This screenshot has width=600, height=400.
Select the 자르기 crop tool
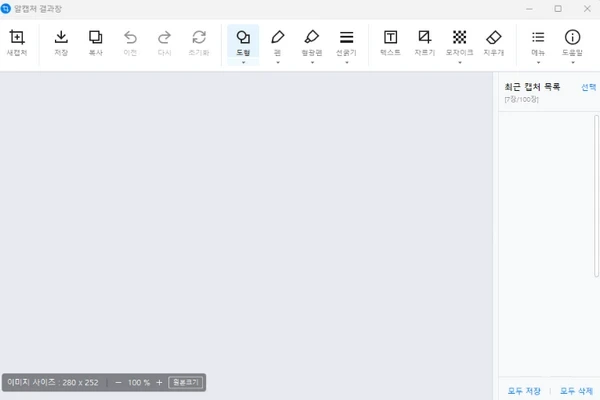point(425,42)
